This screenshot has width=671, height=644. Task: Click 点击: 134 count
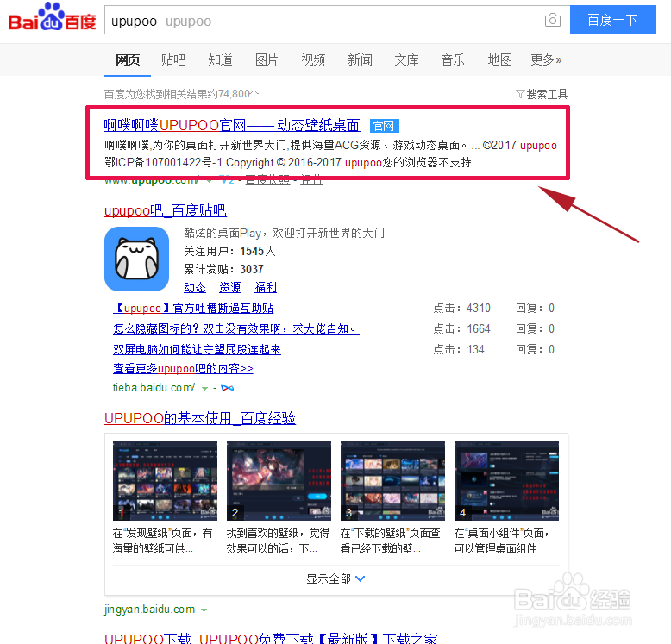click(458, 349)
